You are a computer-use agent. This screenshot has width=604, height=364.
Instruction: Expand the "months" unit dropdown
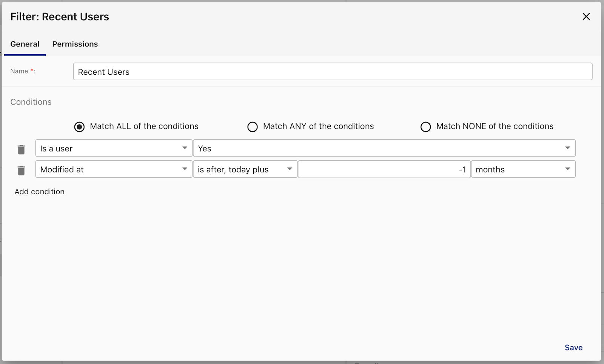[x=523, y=169]
